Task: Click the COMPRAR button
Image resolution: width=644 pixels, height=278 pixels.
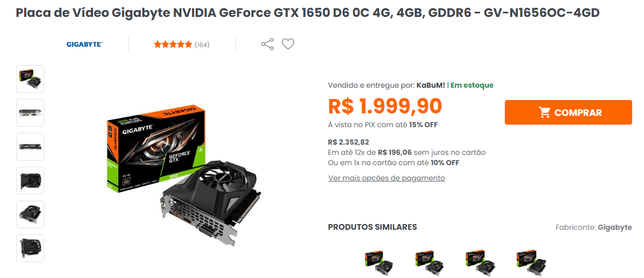Action: (x=569, y=112)
